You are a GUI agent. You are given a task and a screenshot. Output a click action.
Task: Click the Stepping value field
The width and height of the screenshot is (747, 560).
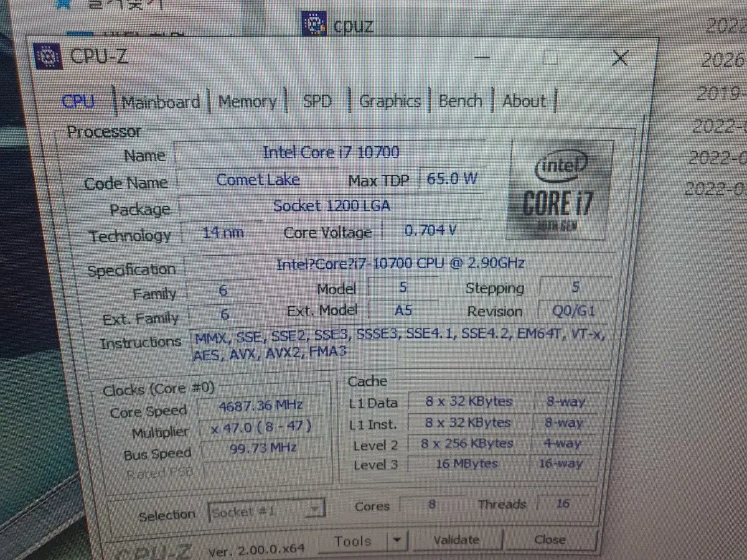575,287
